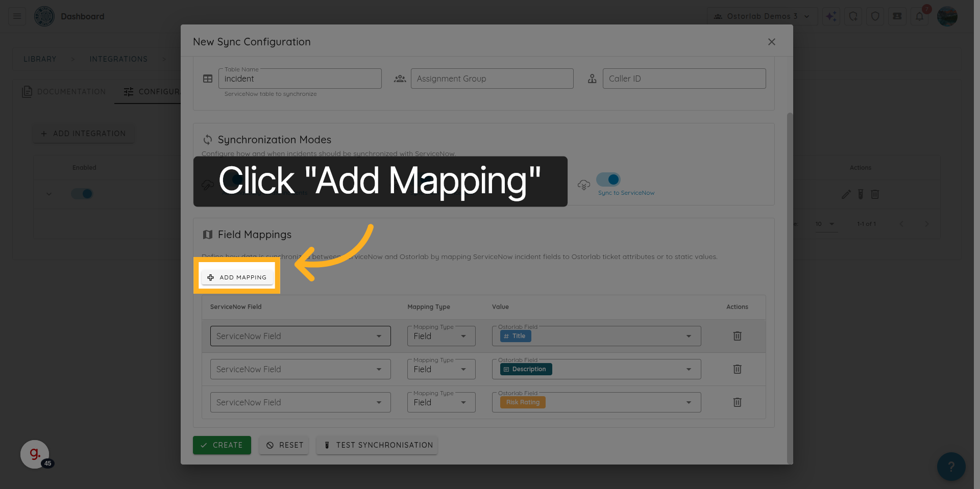The height and width of the screenshot is (489, 980).
Task: Close the New Sync Configuration dialog
Action: [771, 42]
